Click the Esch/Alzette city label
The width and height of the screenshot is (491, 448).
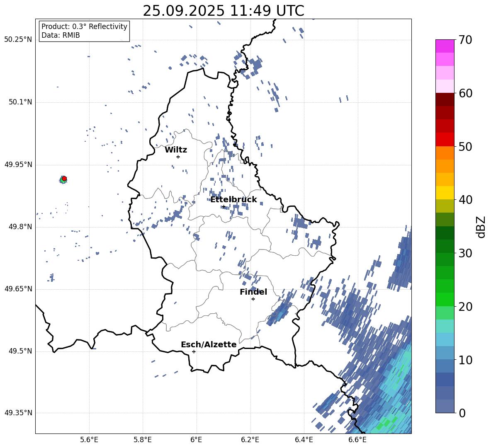coord(209,345)
